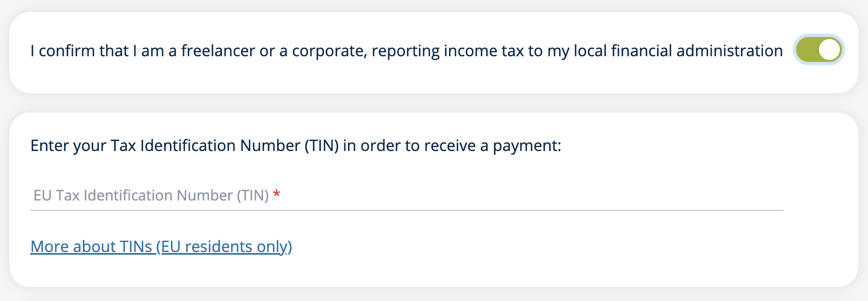Select the EU residents only link
Viewport: 868px width, 301px height.
(224, 246)
